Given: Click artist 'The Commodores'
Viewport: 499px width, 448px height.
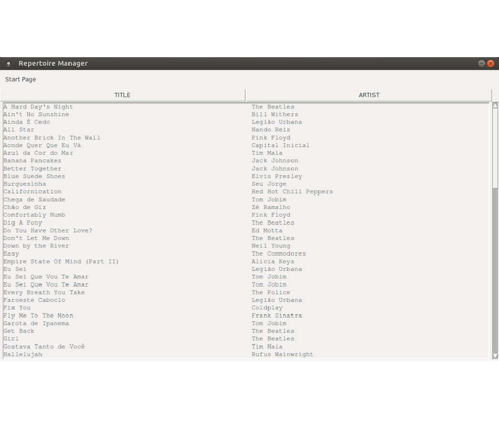Looking at the screenshot, I should [279, 253].
